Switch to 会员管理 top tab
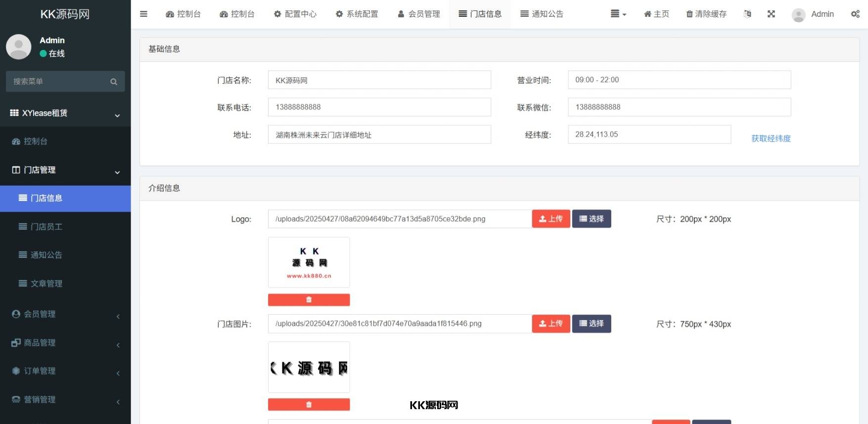 (x=418, y=14)
